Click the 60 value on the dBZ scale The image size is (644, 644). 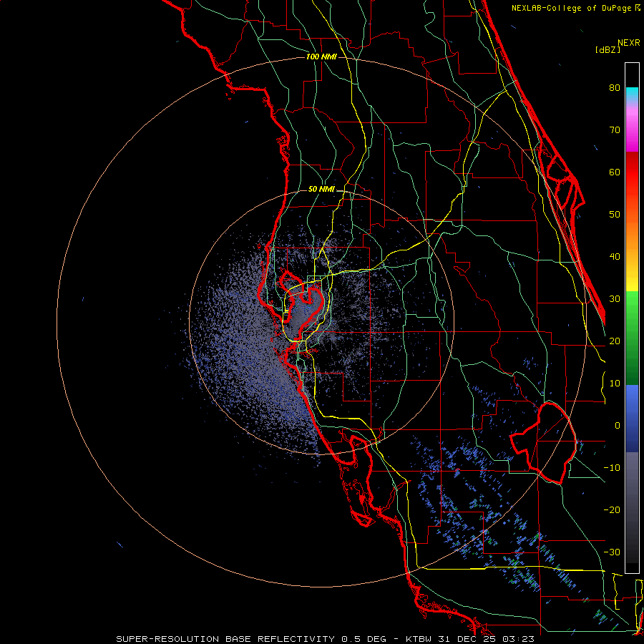coord(615,172)
